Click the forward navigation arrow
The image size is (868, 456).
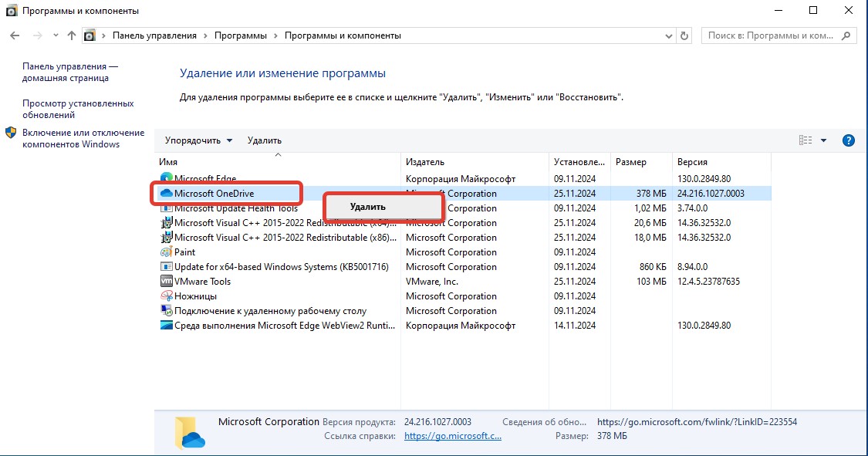[37, 35]
